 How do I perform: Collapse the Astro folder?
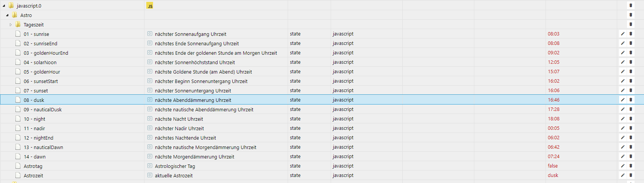[x=7, y=15]
